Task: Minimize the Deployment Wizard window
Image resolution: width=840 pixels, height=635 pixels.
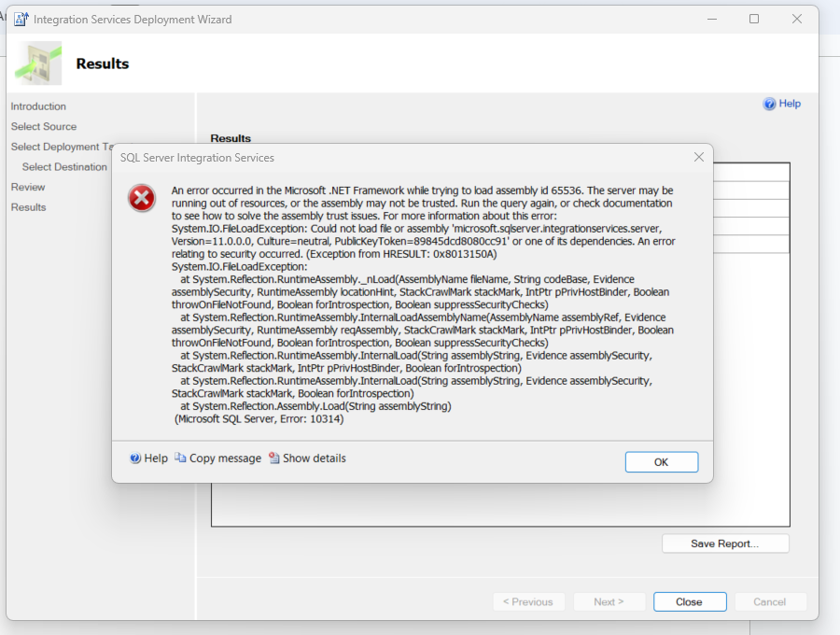Action: click(x=712, y=19)
